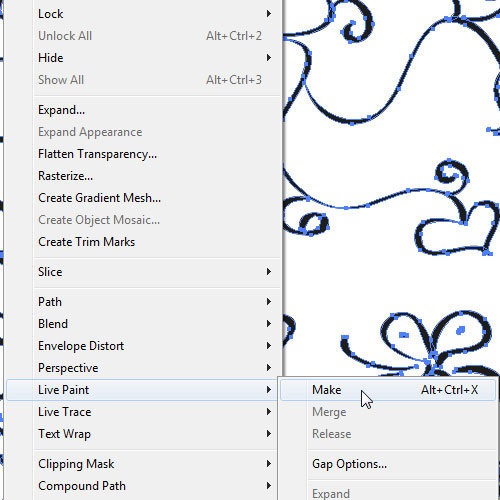
Task: Open the Lock submenu
Action: 157,14
